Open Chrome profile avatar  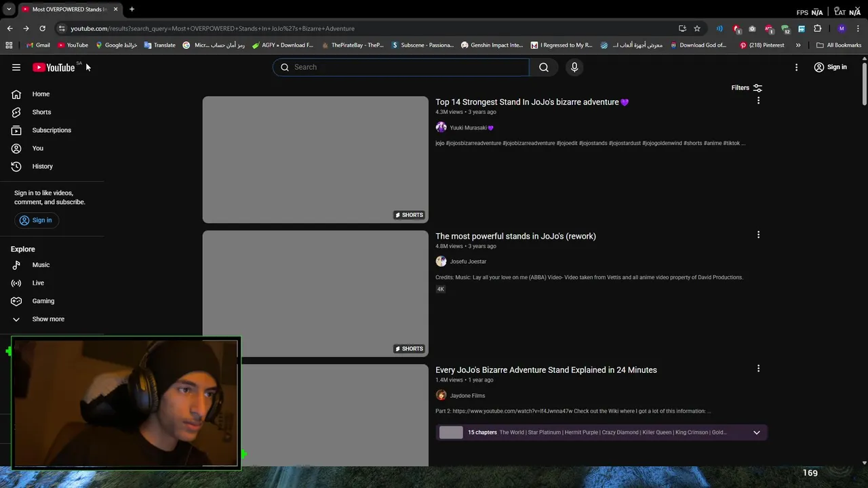(x=842, y=28)
